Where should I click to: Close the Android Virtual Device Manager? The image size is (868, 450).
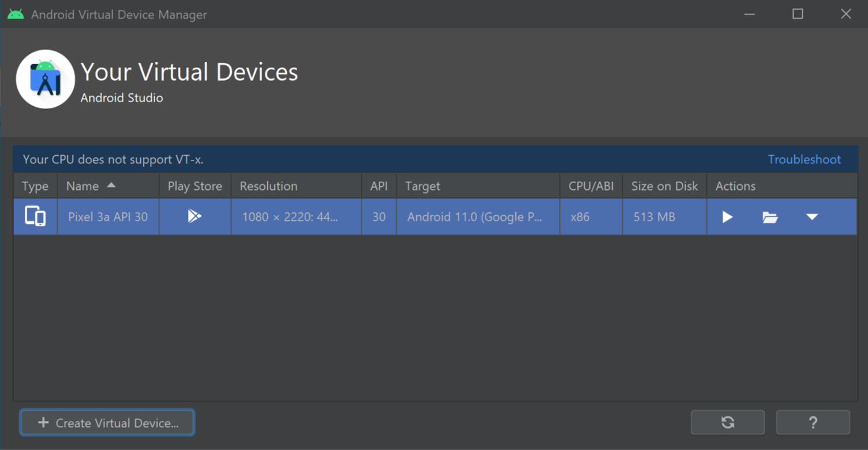(846, 14)
